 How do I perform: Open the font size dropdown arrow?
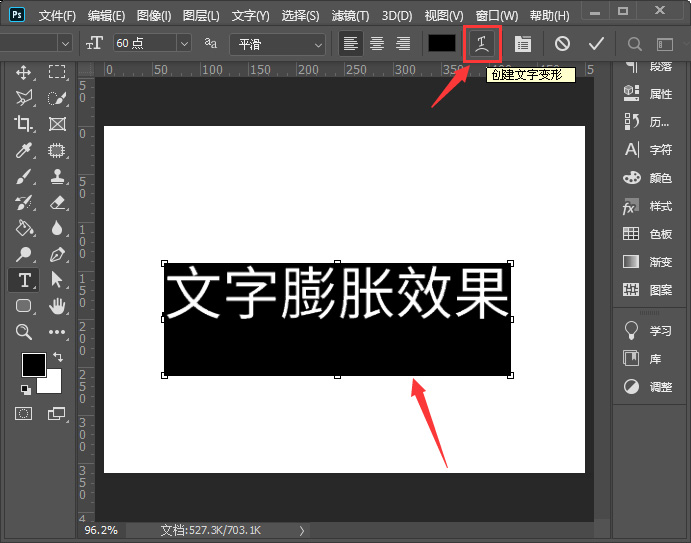point(184,43)
